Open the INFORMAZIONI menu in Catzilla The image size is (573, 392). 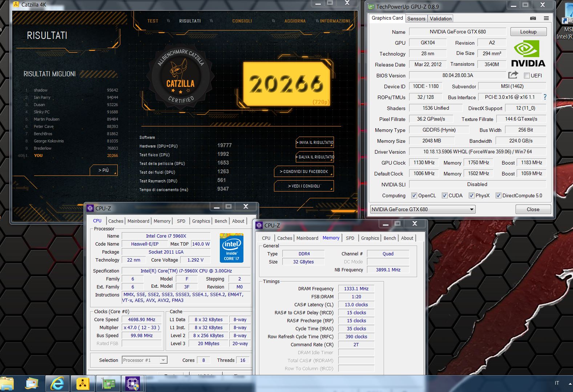tap(335, 21)
